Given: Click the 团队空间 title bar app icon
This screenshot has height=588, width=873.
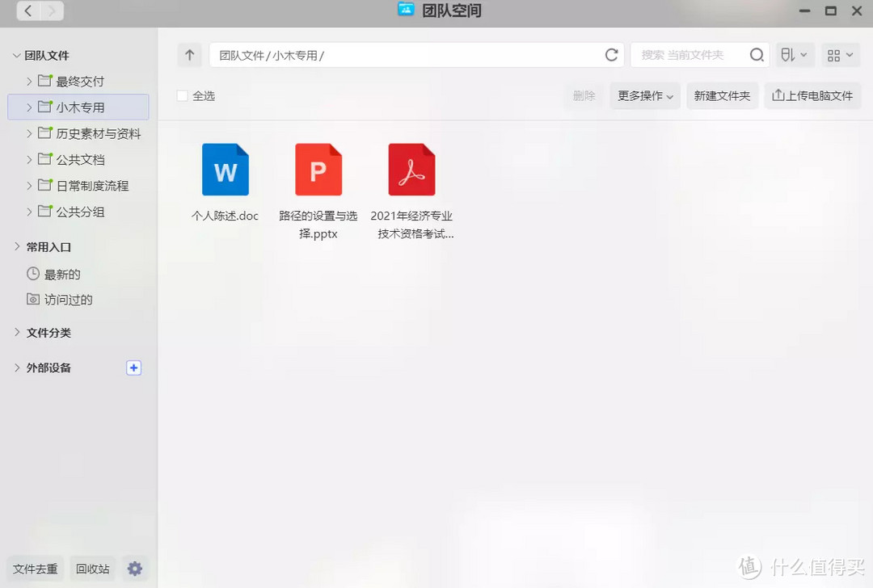Looking at the screenshot, I should click(x=406, y=10).
